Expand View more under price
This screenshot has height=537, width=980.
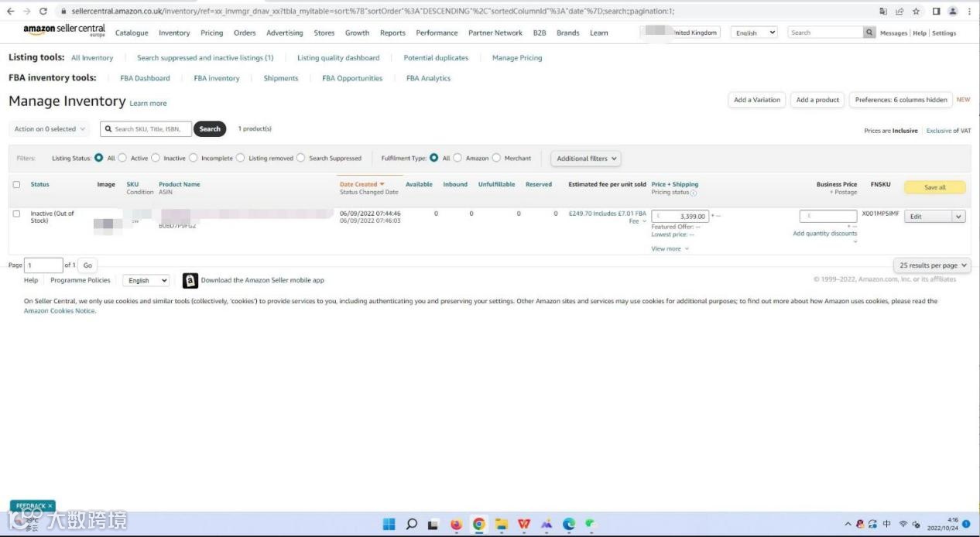[670, 249]
